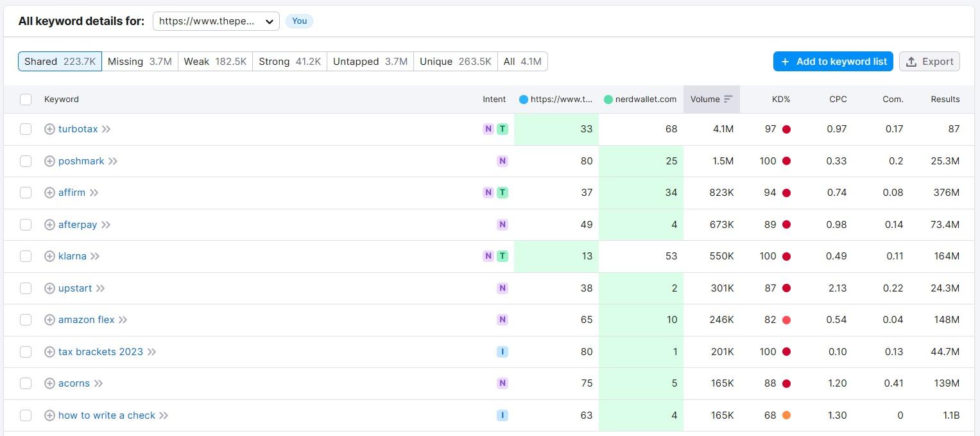Click the plus icon next to affirm
The width and height of the screenshot is (980, 436).
point(49,193)
